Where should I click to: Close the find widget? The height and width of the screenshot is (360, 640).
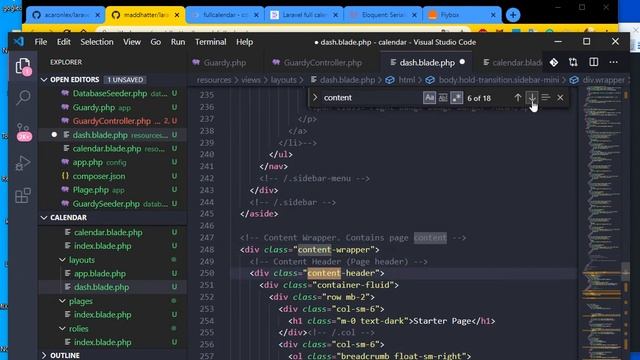click(x=560, y=98)
